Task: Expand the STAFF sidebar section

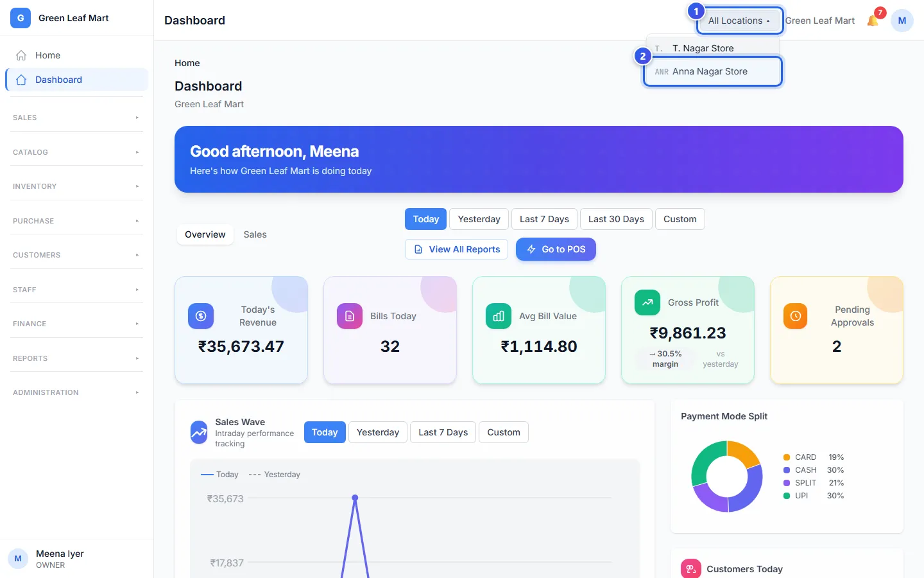Action: (76, 290)
